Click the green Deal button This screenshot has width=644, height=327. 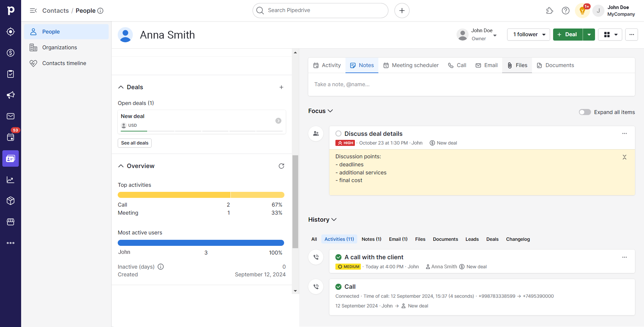pos(568,35)
